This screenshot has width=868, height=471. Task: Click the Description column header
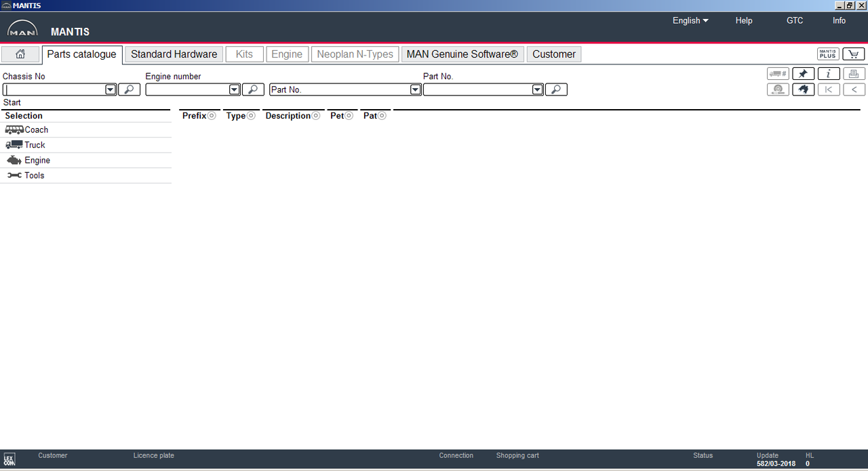point(288,116)
